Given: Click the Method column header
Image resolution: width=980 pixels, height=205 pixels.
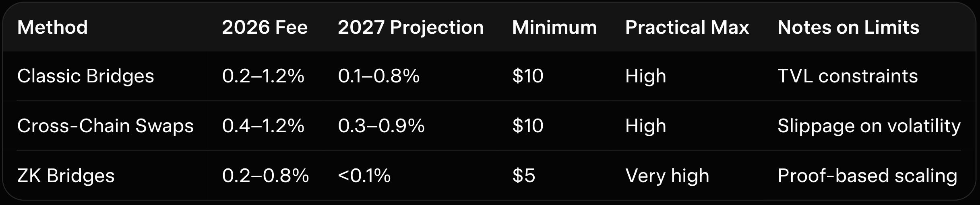Looking at the screenshot, I should [52, 27].
